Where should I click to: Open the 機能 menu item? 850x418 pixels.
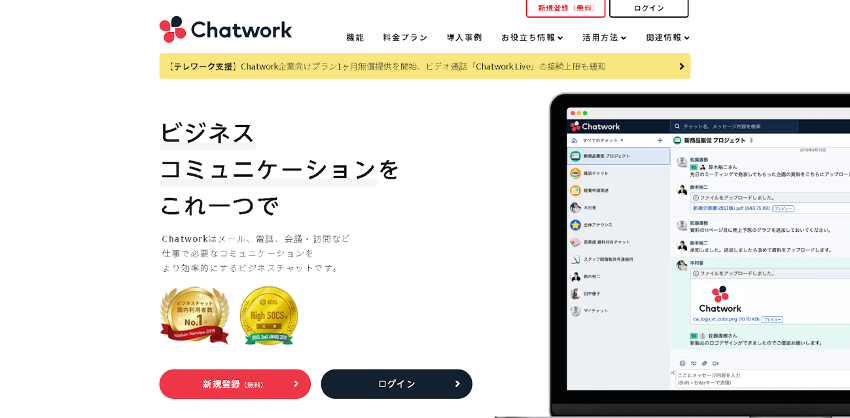point(355,37)
